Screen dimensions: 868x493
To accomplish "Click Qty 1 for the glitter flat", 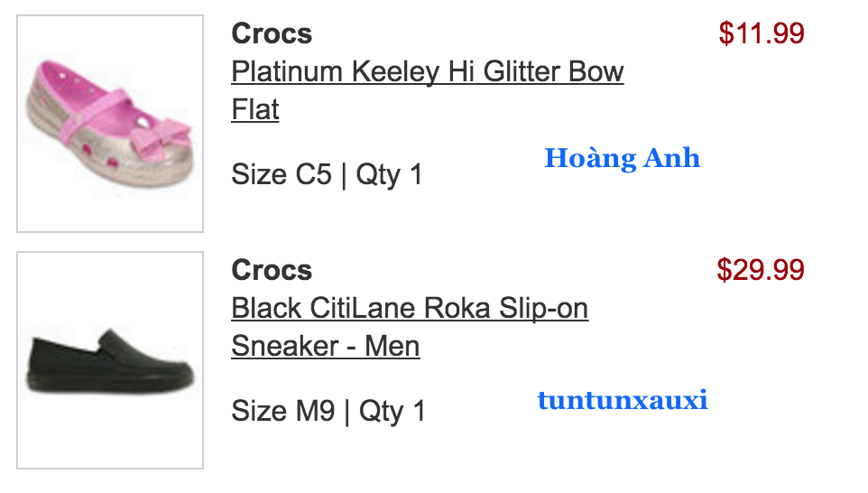I will [x=389, y=174].
